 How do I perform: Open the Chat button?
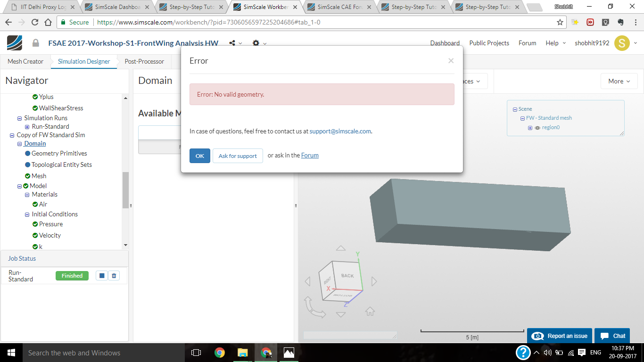click(x=612, y=336)
